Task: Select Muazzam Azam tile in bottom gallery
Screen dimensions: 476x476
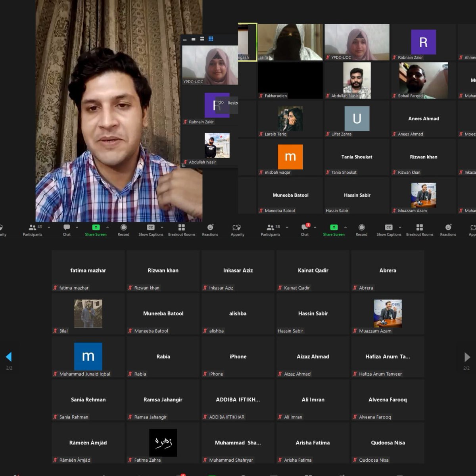Action: pyautogui.click(x=388, y=314)
